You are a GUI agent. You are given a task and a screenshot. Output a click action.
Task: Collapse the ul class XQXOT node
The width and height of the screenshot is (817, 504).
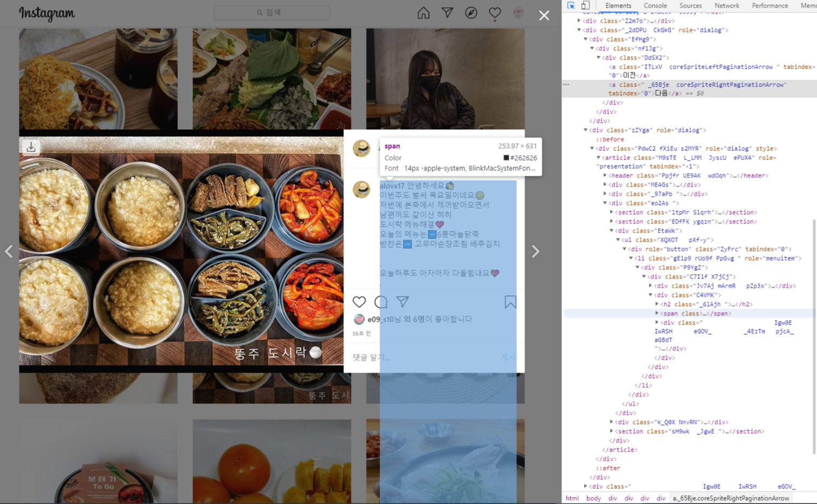coord(618,240)
